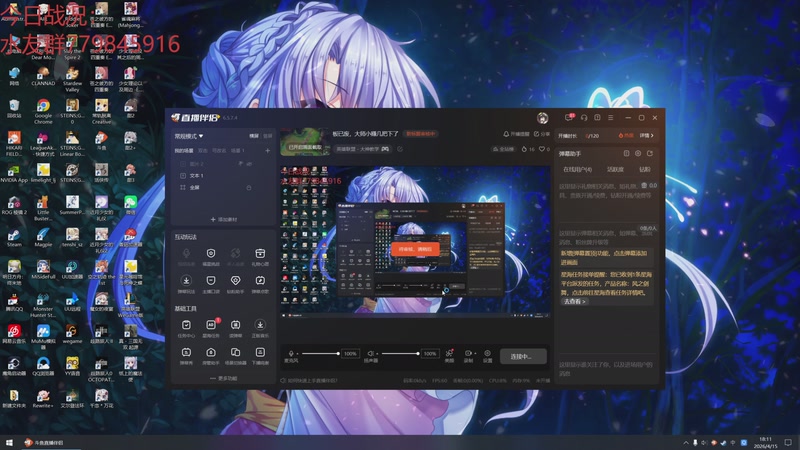
Task: Open the CLANNAD desktop shortcut
Action: 43,76
